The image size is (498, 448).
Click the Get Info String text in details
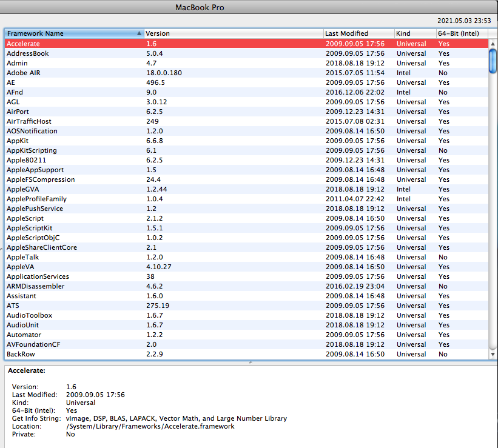click(x=177, y=418)
